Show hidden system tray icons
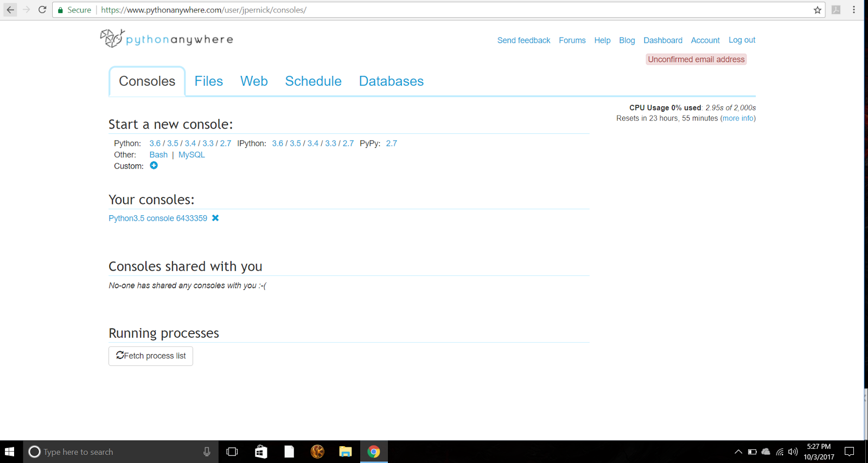The height and width of the screenshot is (463, 868). [738, 452]
